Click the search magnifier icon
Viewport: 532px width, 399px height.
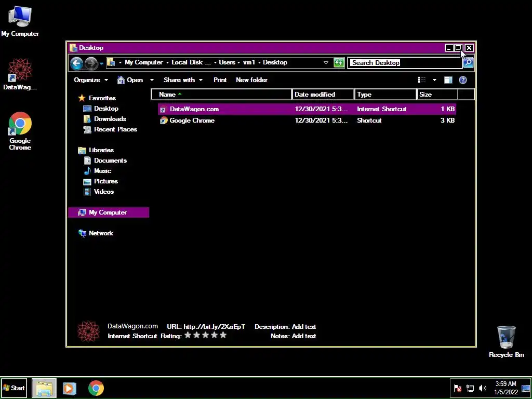coord(468,63)
